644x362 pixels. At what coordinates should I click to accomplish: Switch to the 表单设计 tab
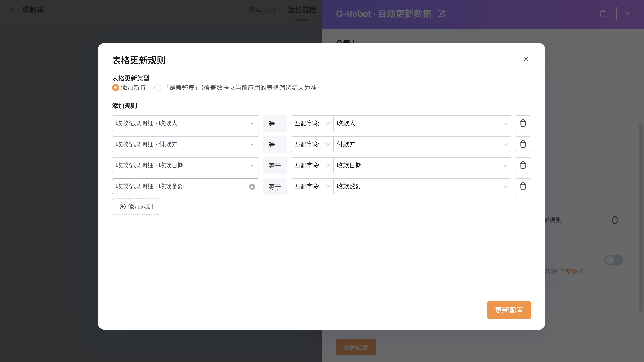(262, 10)
